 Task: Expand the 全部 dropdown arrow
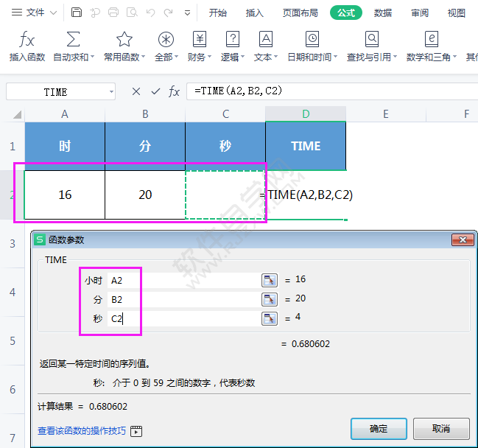click(x=176, y=57)
